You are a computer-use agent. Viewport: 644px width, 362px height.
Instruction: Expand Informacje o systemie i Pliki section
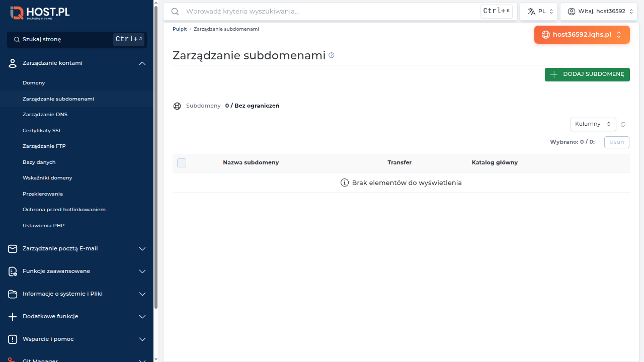[142, 294]
